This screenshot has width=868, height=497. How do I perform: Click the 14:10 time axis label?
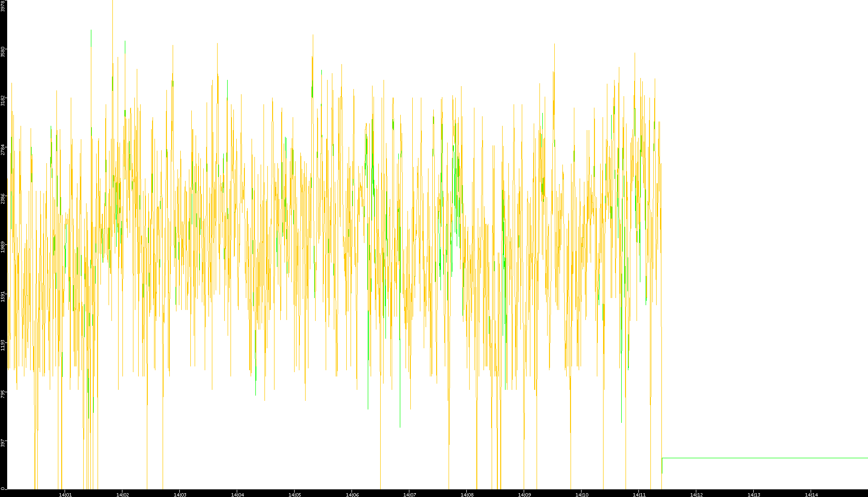582,495
